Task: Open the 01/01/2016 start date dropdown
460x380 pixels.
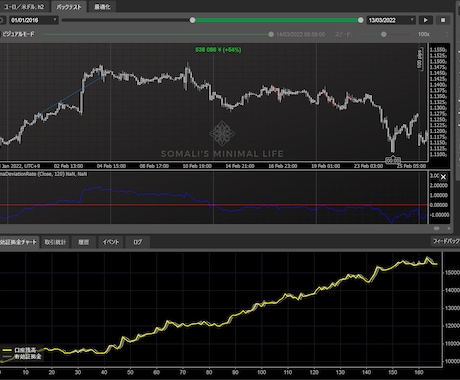Action: point(33,20)
